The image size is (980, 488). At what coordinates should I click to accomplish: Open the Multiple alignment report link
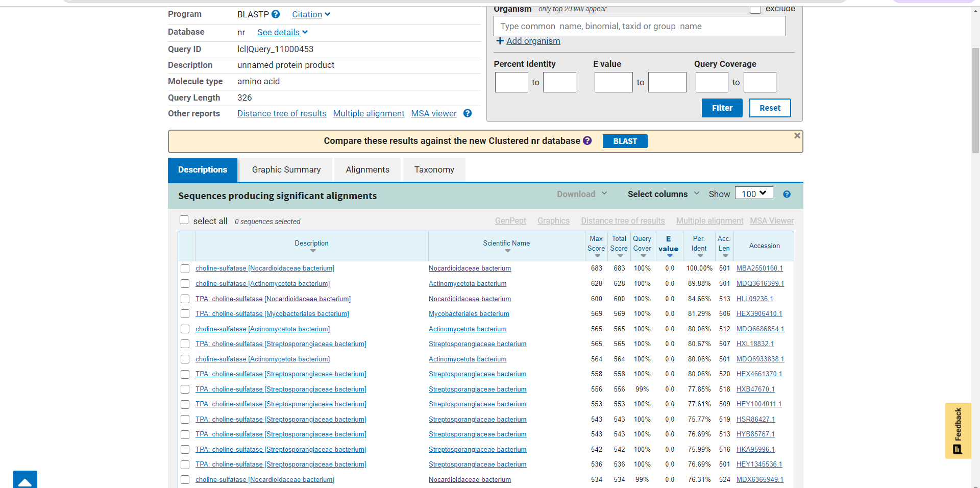pyautogui.click(x=369, y=113)
